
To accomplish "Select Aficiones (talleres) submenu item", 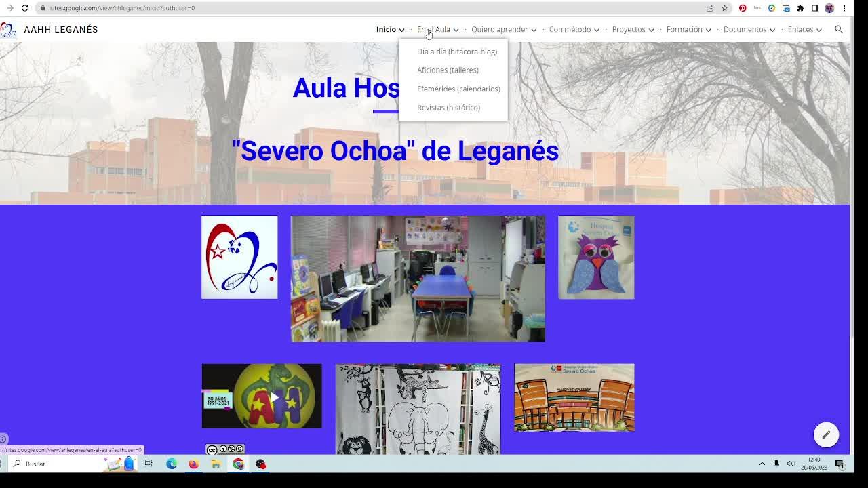I will click(x=448, y=70).
